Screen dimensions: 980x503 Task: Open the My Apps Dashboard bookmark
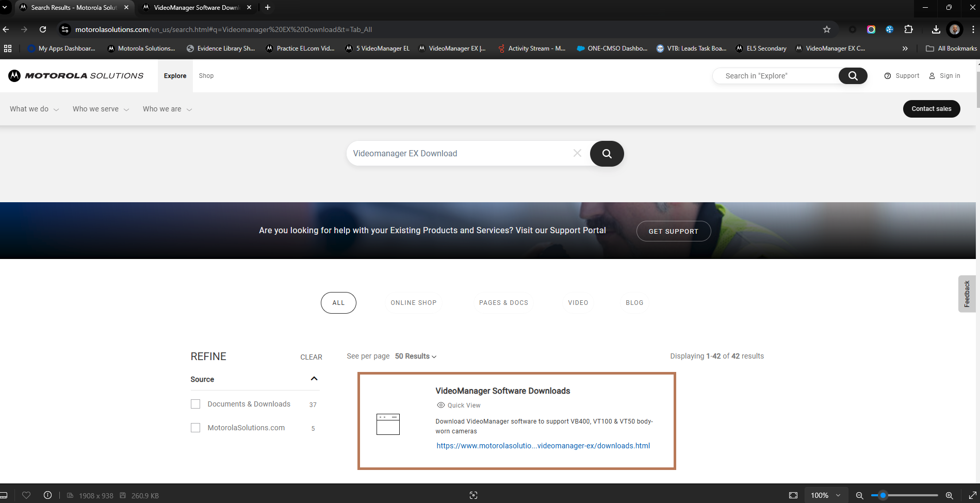61,48
